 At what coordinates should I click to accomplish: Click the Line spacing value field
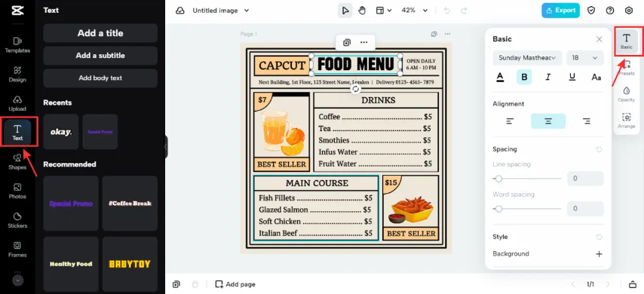[585, 179]
